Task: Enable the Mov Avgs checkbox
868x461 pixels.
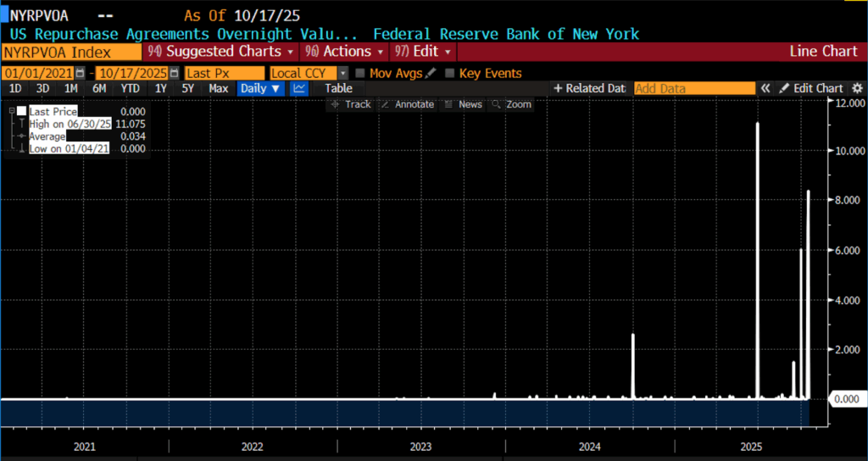Action: [x=360, y=74]
